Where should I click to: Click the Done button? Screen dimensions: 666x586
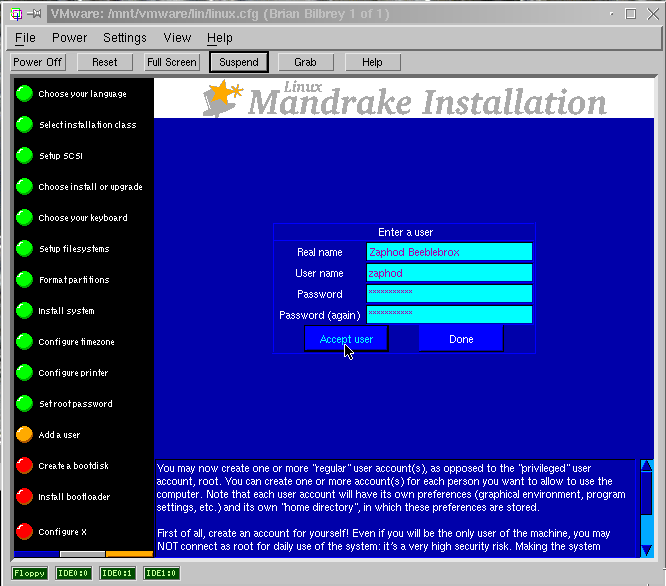tap(461, 339)
